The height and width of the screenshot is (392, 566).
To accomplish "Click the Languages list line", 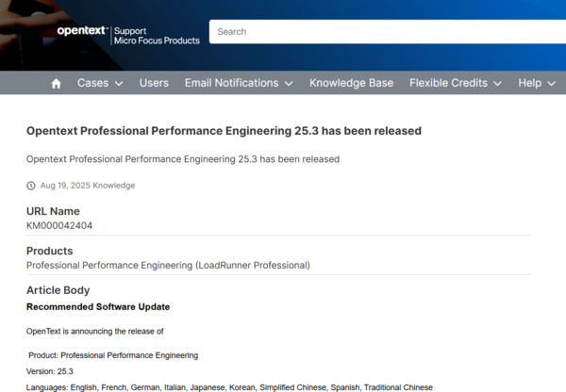I will point(229,387).
